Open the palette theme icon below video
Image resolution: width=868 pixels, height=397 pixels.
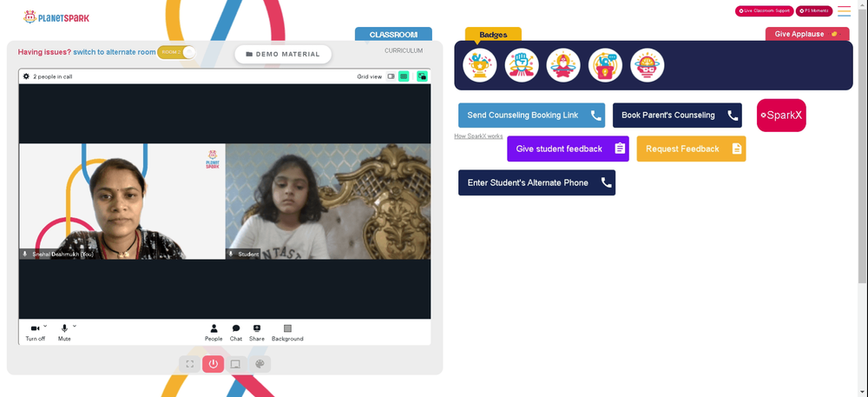260,364
